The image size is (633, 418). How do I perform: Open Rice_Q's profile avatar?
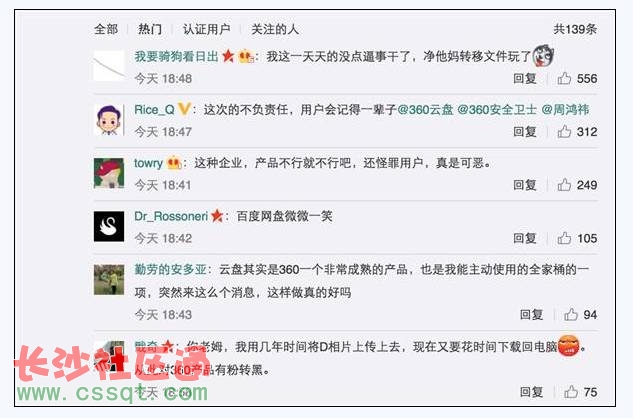[109, 120]
